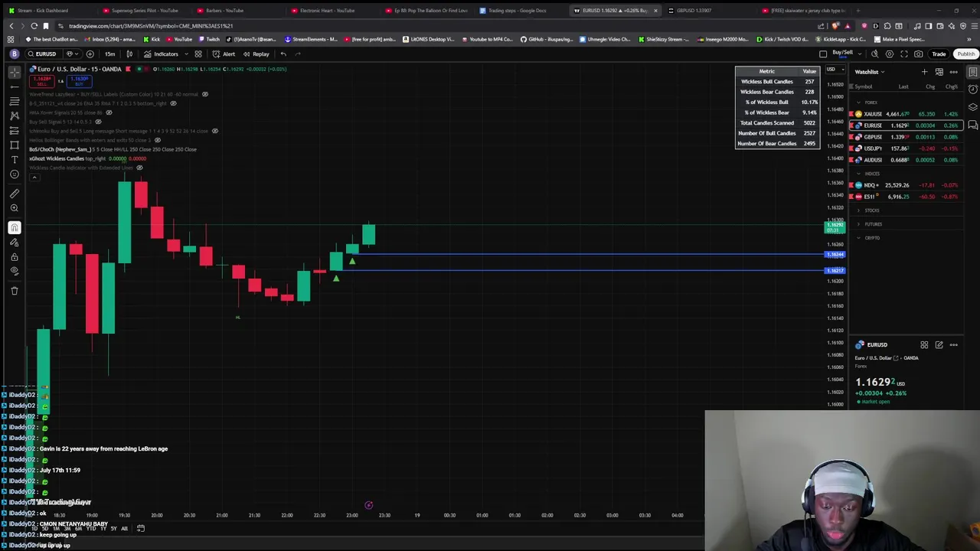Toggle magnet mode in drawing toolbar
The image size is (980, 551).
pos(14,227)
